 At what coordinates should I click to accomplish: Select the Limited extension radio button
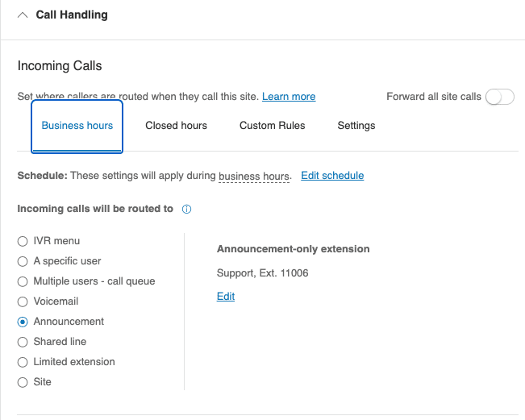23,362
